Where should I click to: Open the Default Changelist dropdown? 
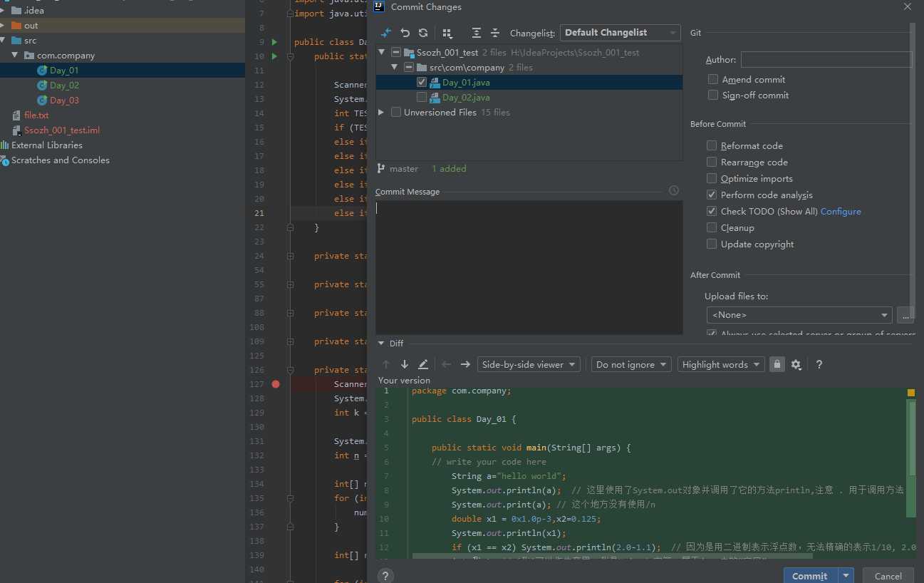point(620,33)
